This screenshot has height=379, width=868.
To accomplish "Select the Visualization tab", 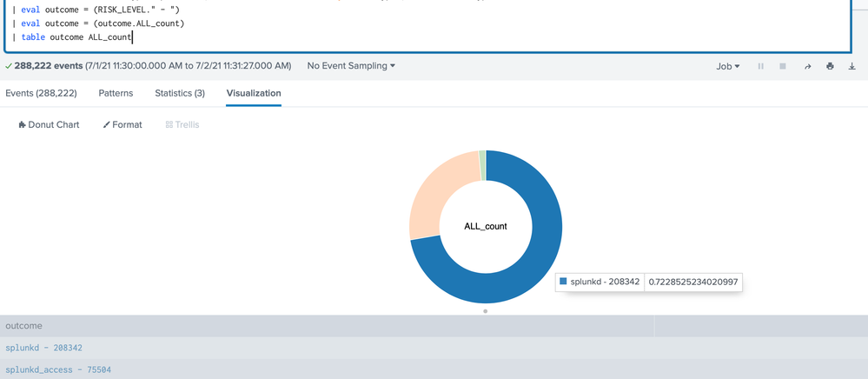I will (x=253, y=93).
